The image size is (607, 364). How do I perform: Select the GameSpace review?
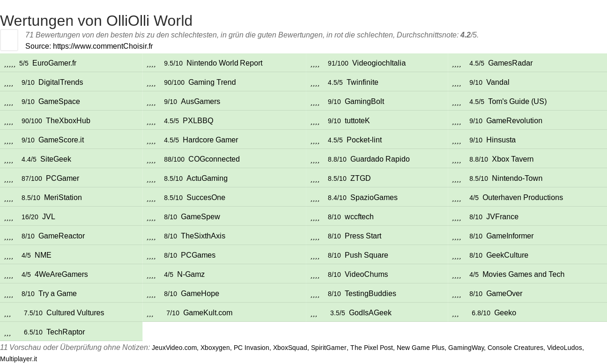(59, 102)
